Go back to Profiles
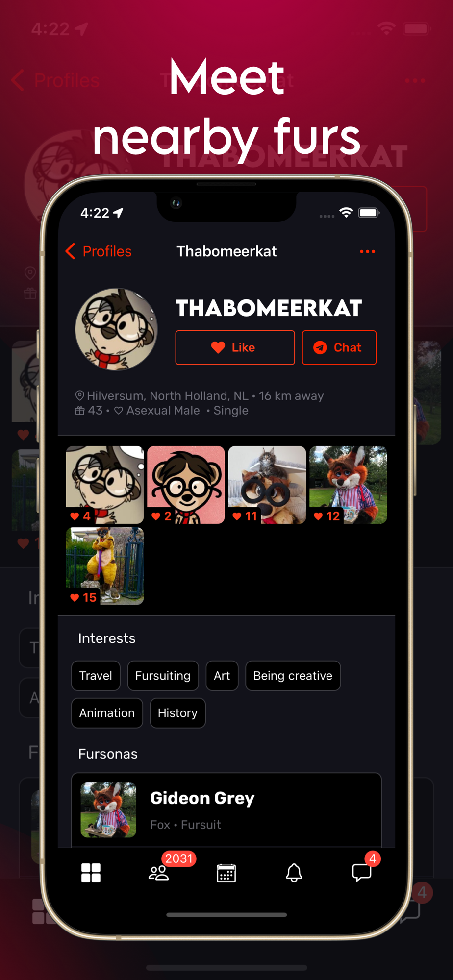Image resolution: width=453 pixels, height=980 pixels. [99, 251]
